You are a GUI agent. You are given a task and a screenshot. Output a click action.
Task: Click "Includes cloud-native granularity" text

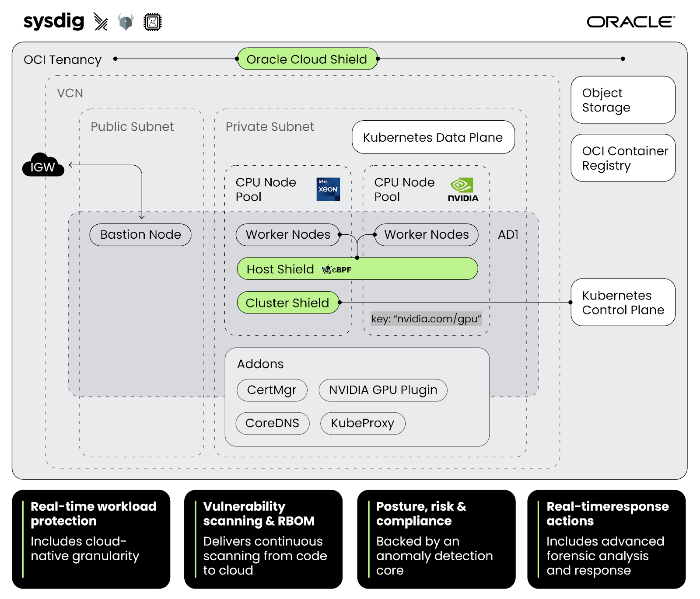point(85,549)
